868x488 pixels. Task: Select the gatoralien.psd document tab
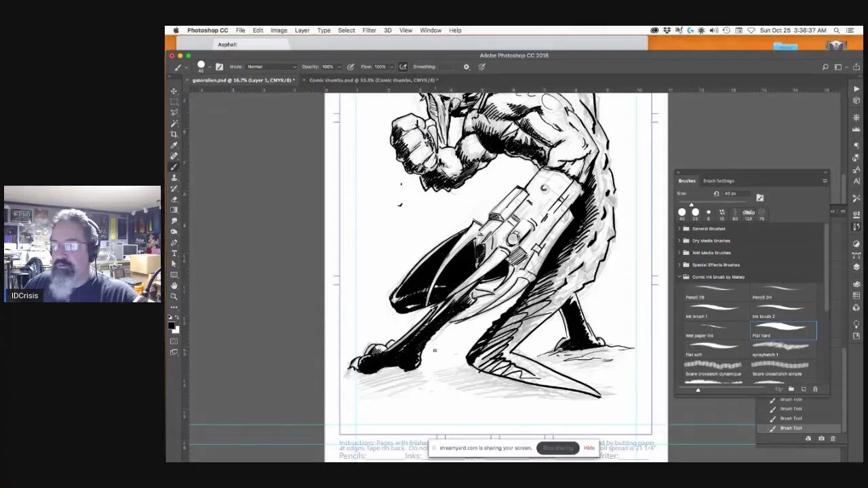click(243, 80)
